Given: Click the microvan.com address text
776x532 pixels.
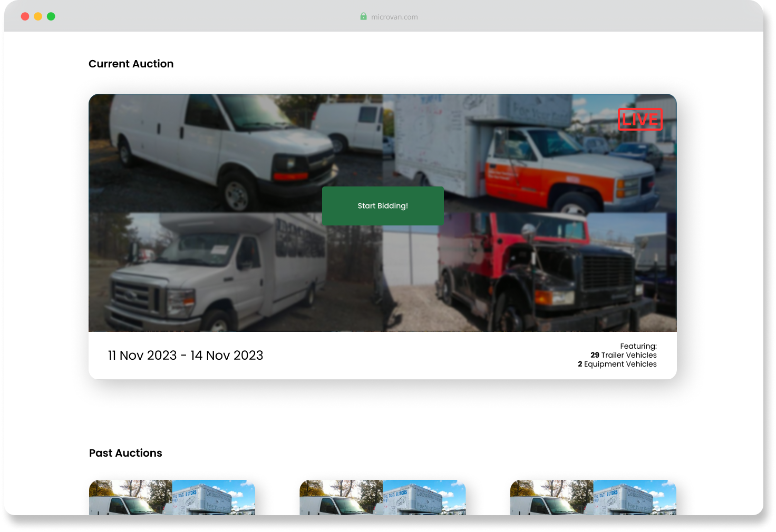Looking at the screenshot, I should tap(394, 17).
